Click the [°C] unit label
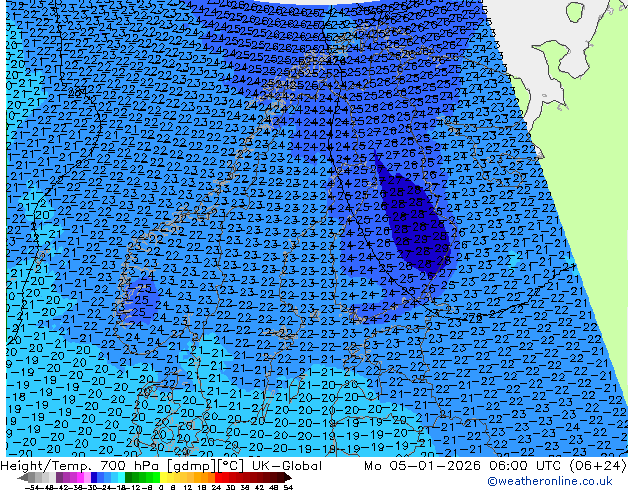 [231, 466]
